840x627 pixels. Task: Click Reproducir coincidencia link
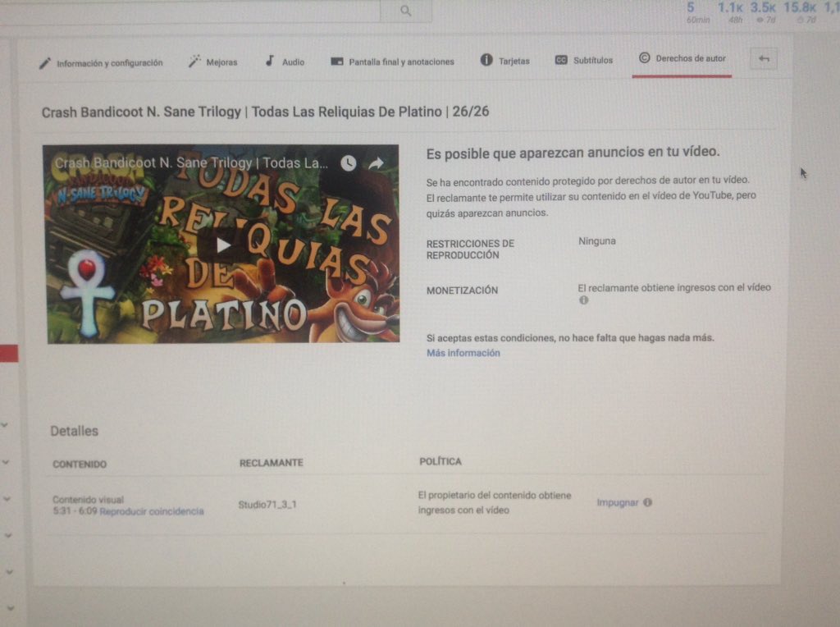coord(152,511)
